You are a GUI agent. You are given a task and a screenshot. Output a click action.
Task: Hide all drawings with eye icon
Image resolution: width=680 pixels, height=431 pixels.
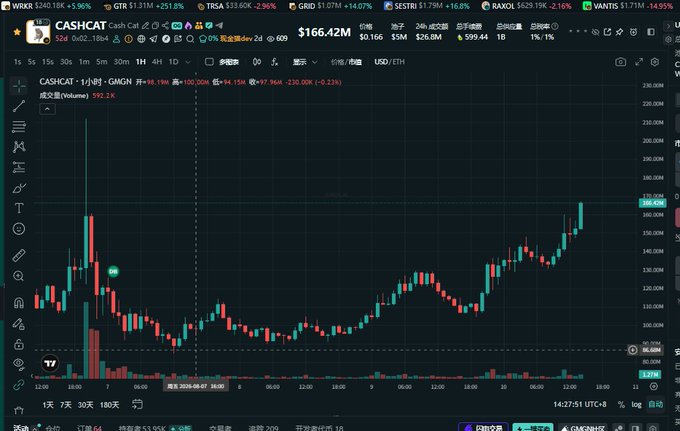19,363
